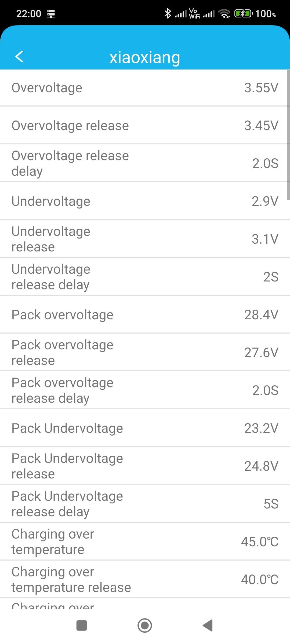Select Pack overvoltage release 27.6V row
Image resolution: width=290 pixels, height=644 pixels.
(x=145, y=352)
